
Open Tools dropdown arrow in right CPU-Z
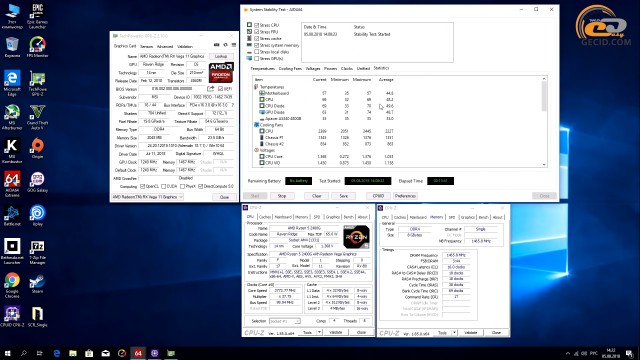pyautogui.click(x=454, y=333)
